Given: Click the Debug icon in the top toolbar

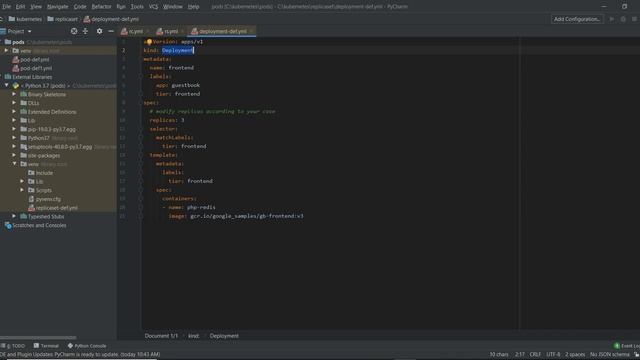Looking at the screenshot, I should click(x=623, y=19).
